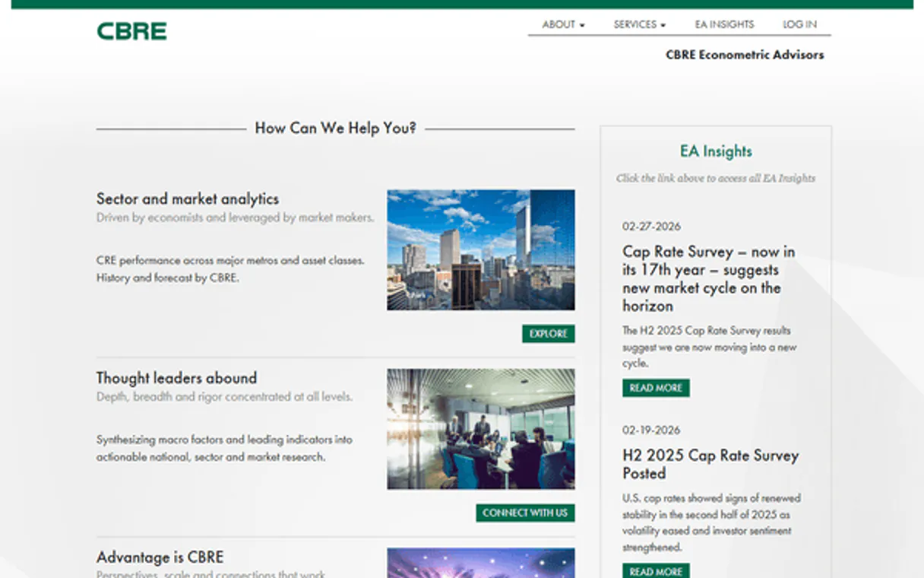Click the EXPLORE button

click(548, 333)
